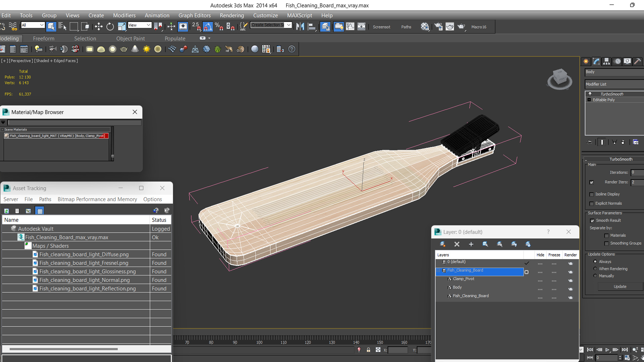Click Add Selected Objects plus icon
644x362 pixels.
pos(471,244)
